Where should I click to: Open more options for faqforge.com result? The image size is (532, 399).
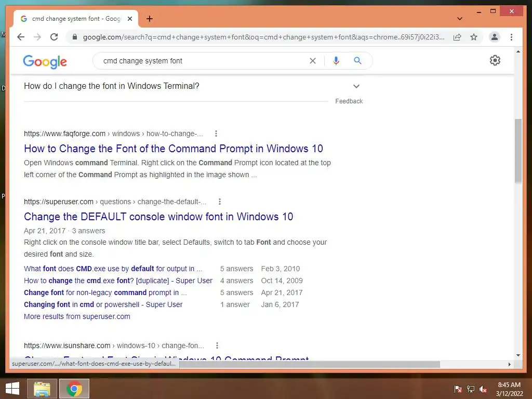tap(216, 134)
